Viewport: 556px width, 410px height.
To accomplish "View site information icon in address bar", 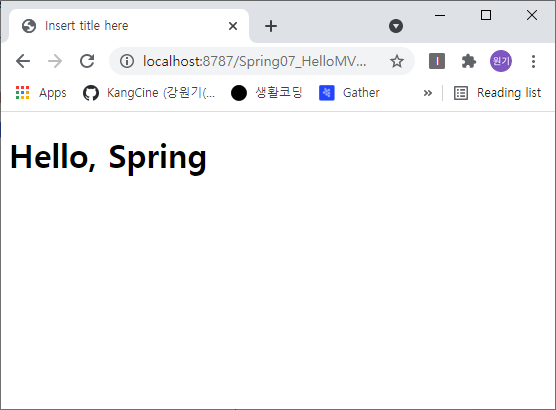I will (127, 61).
